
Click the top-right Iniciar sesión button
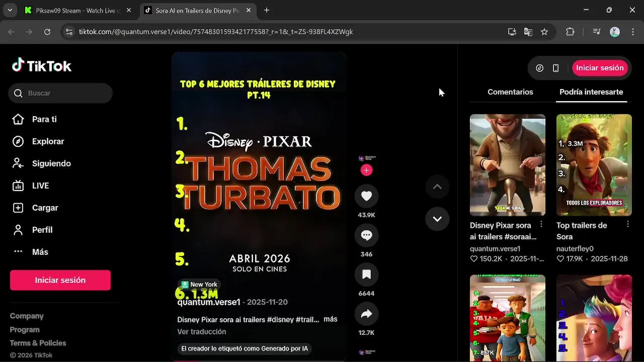pyautogui.click(x=600, y=68)
